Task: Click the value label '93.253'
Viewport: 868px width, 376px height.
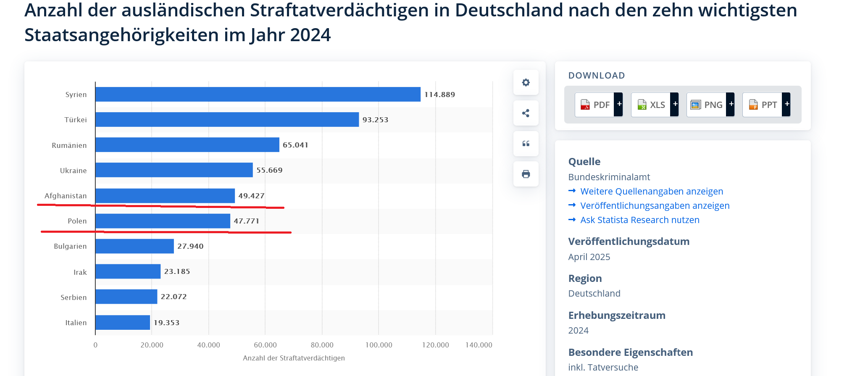Action: click(x=375, y=120)
